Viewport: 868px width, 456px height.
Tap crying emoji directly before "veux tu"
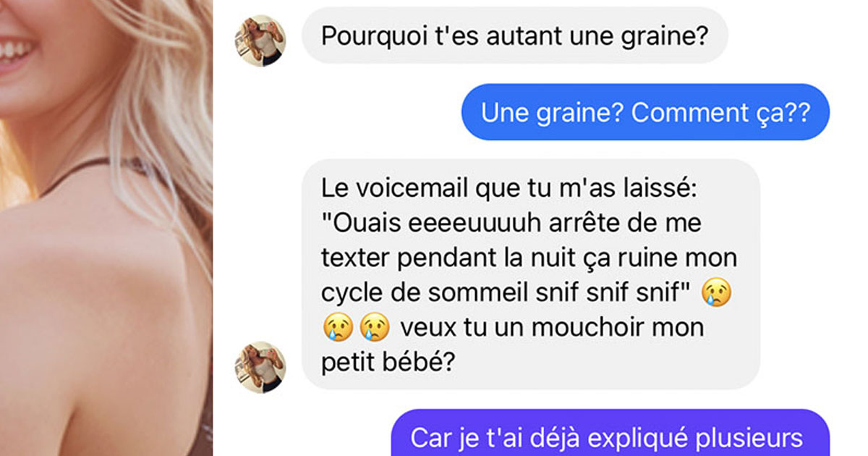(x=375, y=327)
